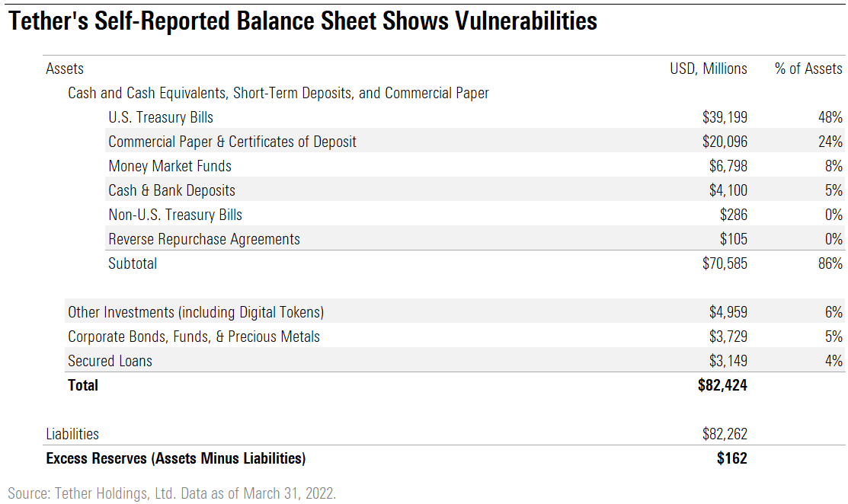Click the $39,199 Treasury Bills amount
Screen dimensions: 848x504
coord(725,117)
